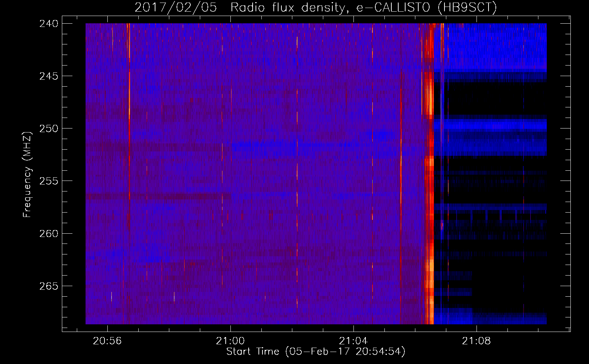Click the 21:04 time tick label

tap(353, 341)
